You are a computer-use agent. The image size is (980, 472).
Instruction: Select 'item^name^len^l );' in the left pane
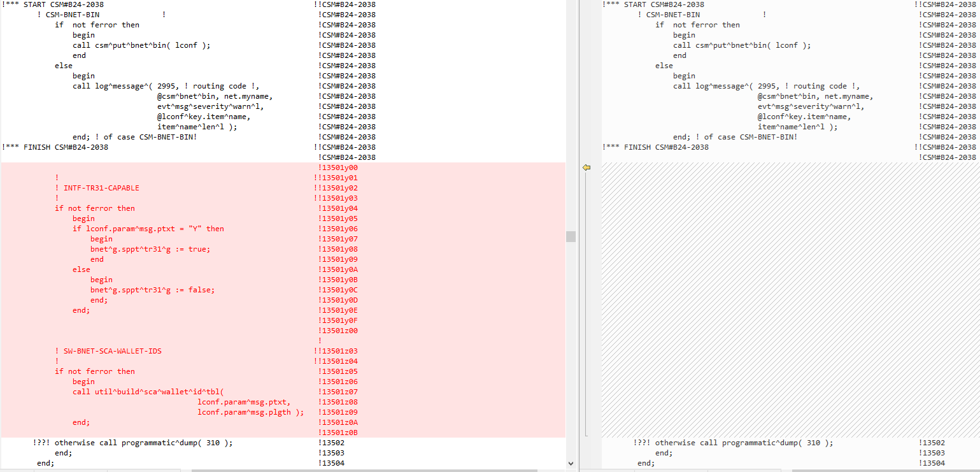coord(197,127)
